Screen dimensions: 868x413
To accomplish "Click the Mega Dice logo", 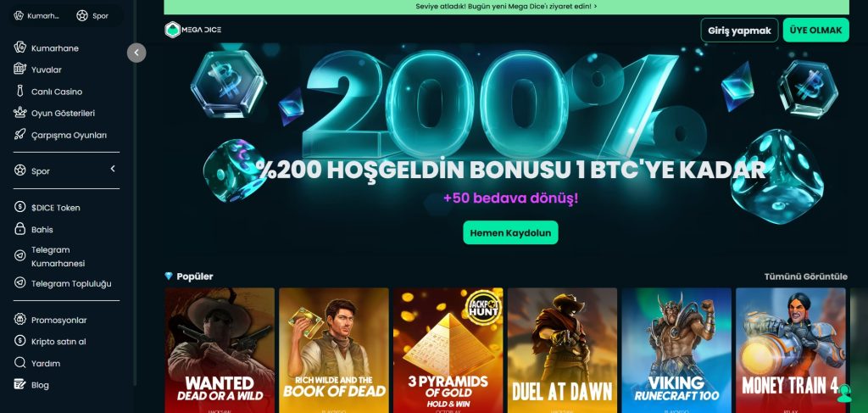I will click(192, 30).
